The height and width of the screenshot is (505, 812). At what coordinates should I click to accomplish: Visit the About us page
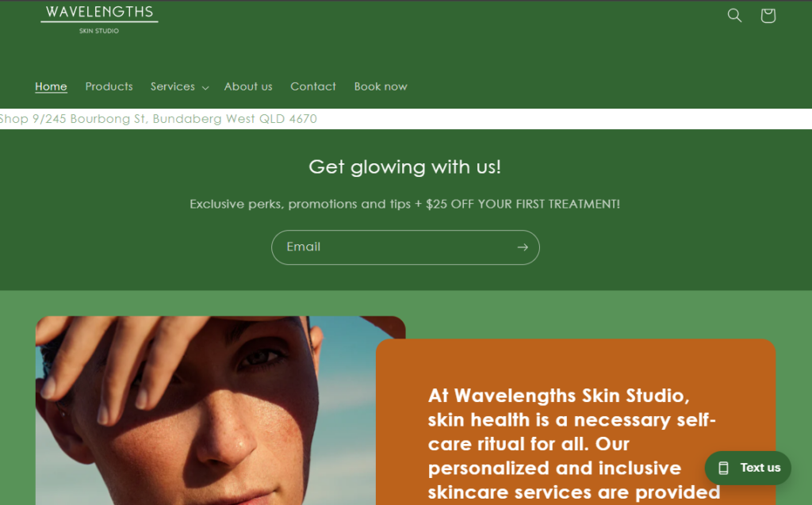[248, 86]
